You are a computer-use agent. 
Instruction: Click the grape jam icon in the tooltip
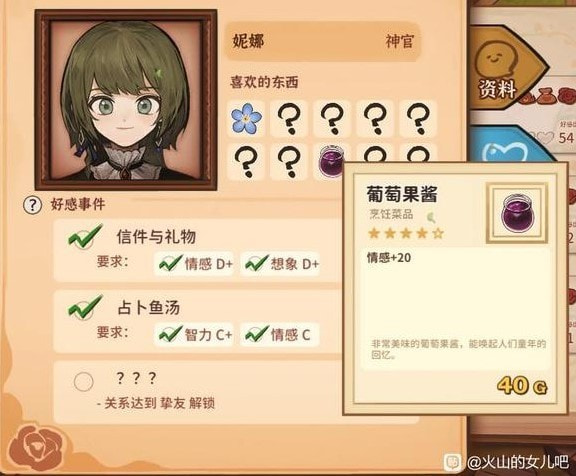pos(517,213)
